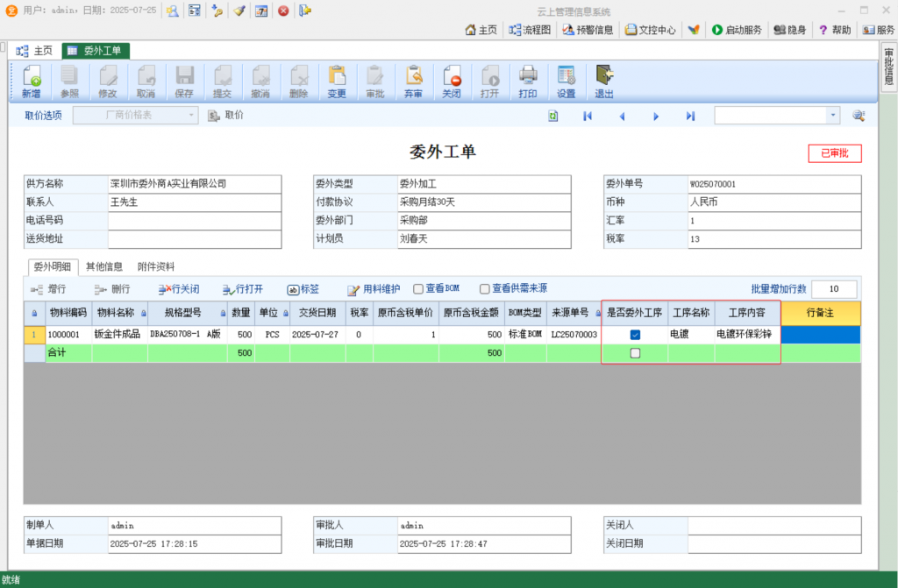Click the 保存 save floppy icon
Image resolution: width=898 pixels, height=588 pixels.
[x=184, y=81]
